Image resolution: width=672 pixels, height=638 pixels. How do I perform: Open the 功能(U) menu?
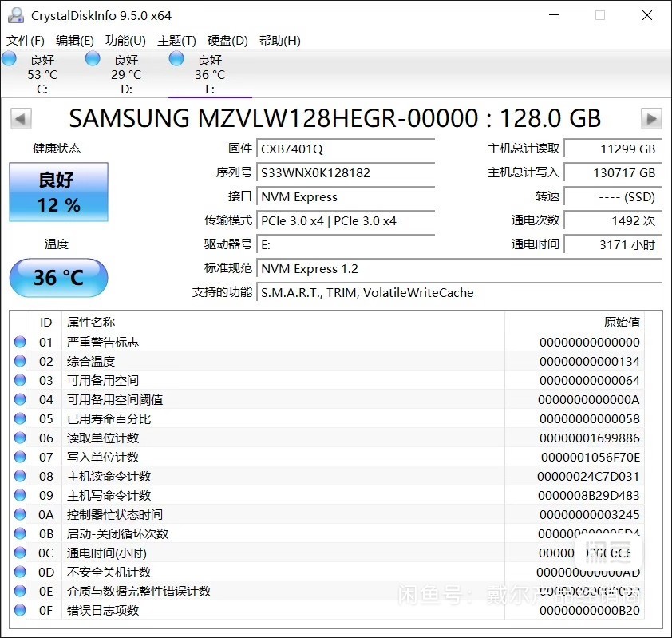pyautogui.click(x=125, y=40)
